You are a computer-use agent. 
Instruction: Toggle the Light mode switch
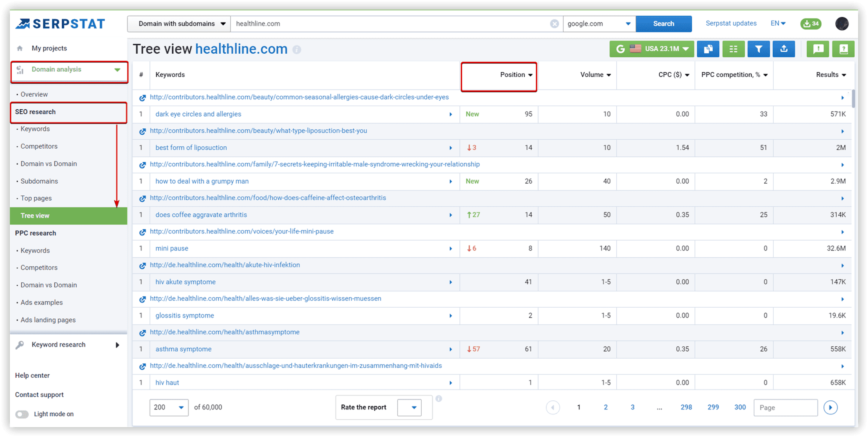[x=22, y=414]
